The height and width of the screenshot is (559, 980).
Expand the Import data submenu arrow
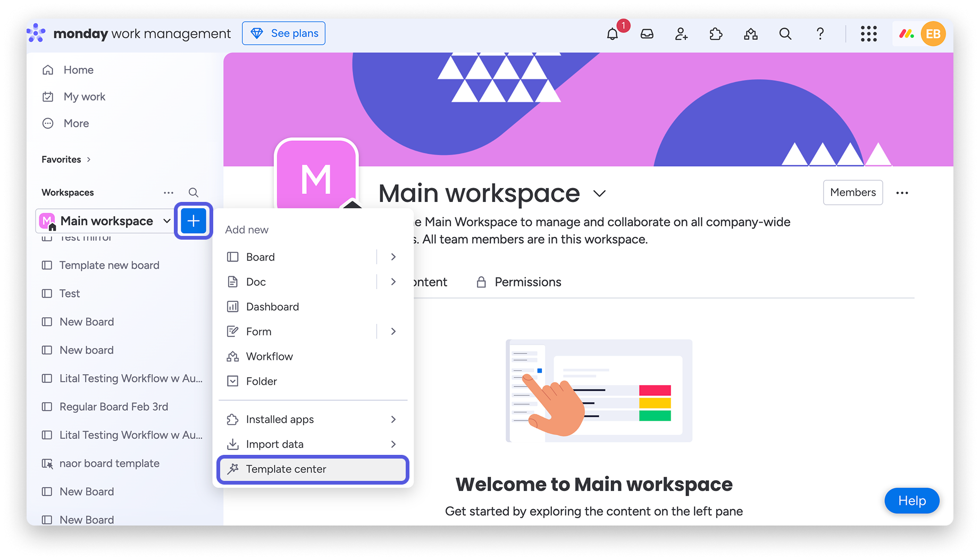pos(393,444)
